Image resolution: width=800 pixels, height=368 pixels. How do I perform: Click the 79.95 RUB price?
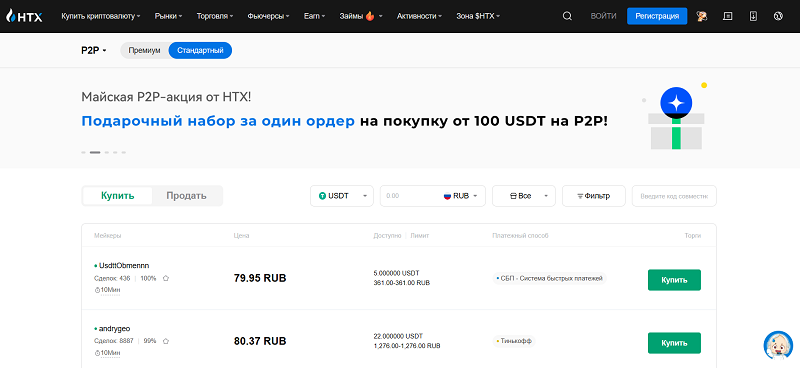tap(260, 279)
